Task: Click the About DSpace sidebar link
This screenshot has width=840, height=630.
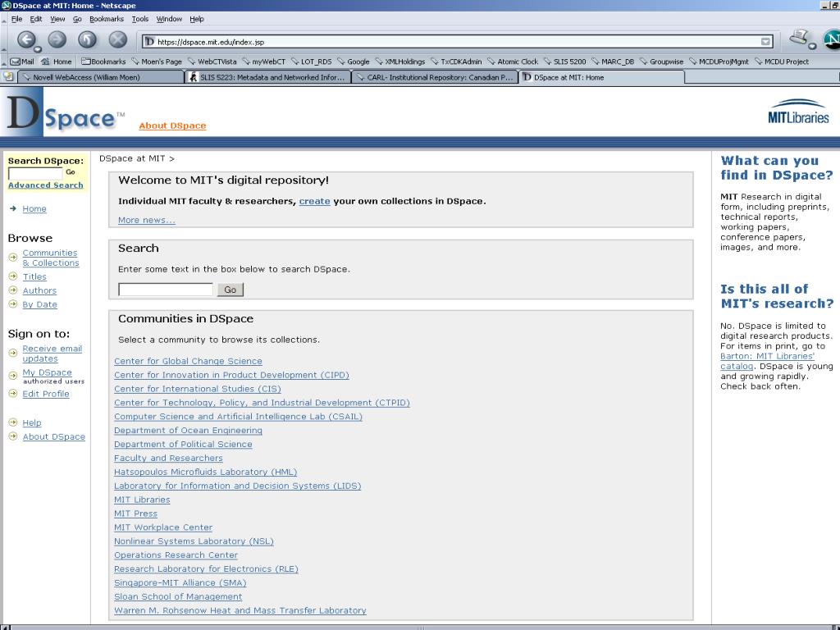Action: tap(53, 436)
